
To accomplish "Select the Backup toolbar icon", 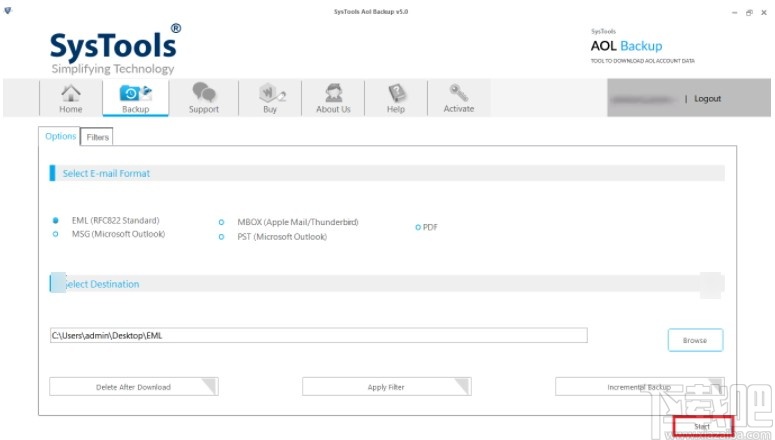I will pyautogui.click(x=135, y=98).
